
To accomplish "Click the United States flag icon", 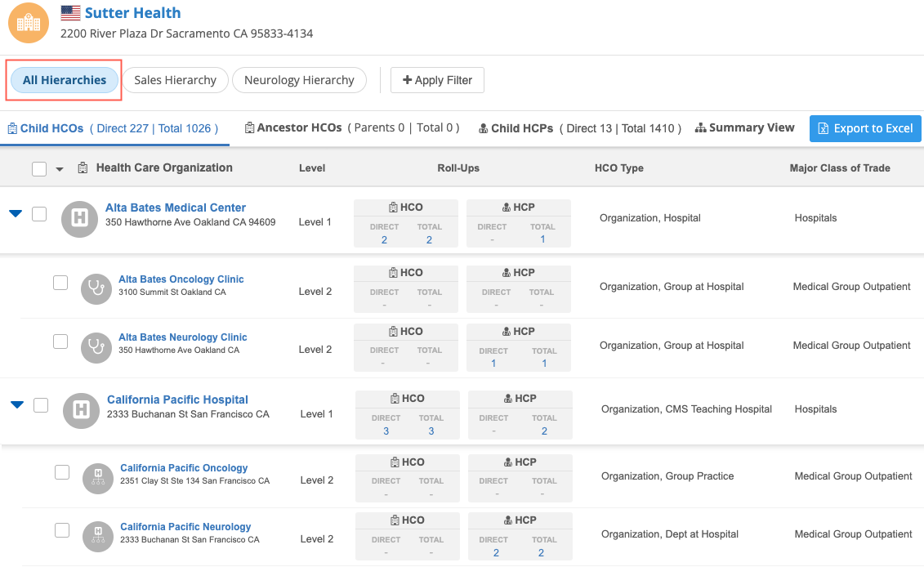I will point(71,13).
